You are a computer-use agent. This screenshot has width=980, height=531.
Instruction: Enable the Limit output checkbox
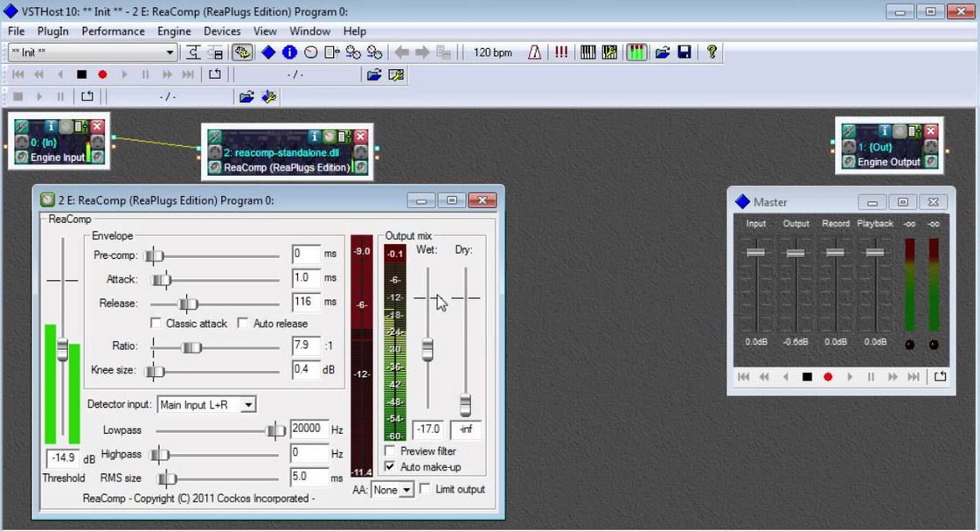pyautogui.click(x=425, y=488)
